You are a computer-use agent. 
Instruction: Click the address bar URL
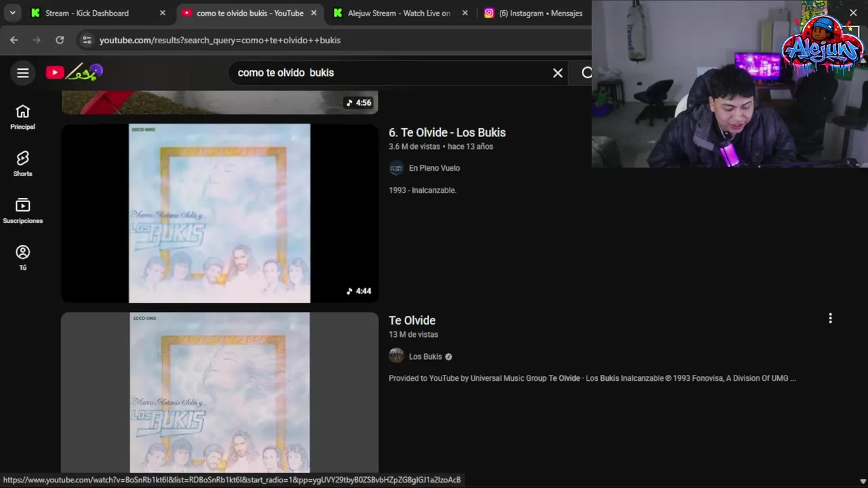[x=220, y=40]
